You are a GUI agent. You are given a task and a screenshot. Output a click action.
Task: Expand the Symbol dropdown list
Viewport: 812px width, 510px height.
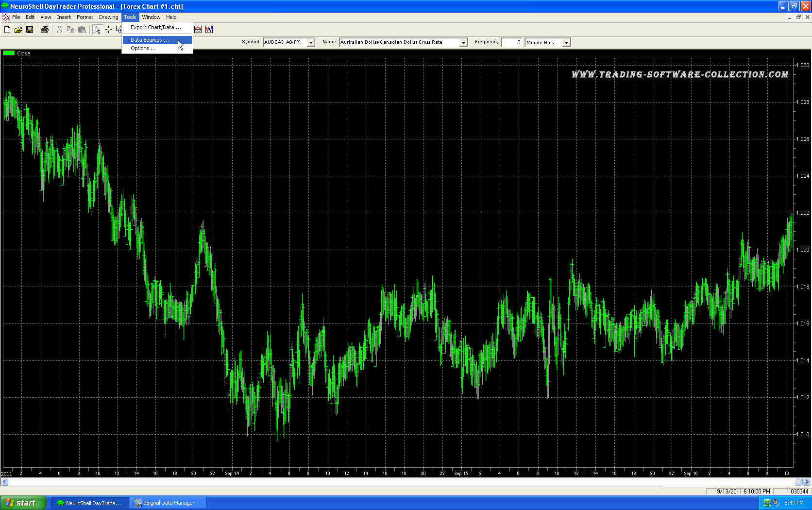click(311, 43)
